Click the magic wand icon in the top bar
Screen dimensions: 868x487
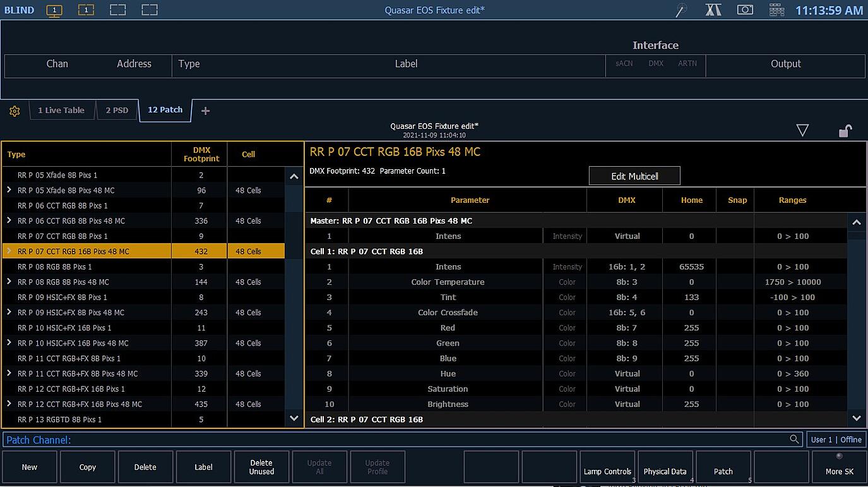[x=681, y=9]
